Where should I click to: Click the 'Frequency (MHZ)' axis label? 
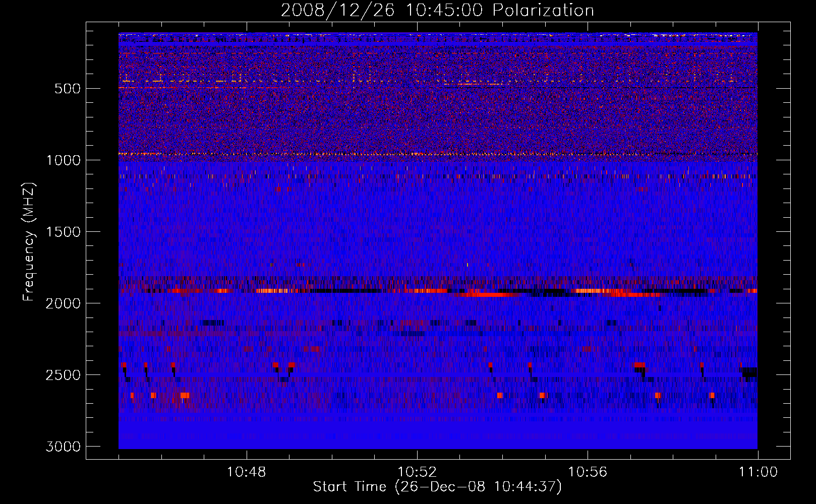pos(29,242)
